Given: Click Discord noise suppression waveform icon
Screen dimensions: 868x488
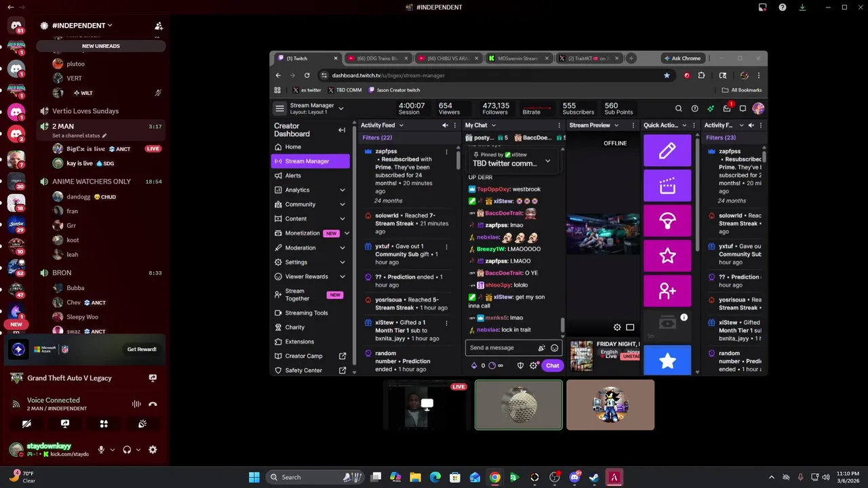Looking at the screenshot, I should (136, 404).
